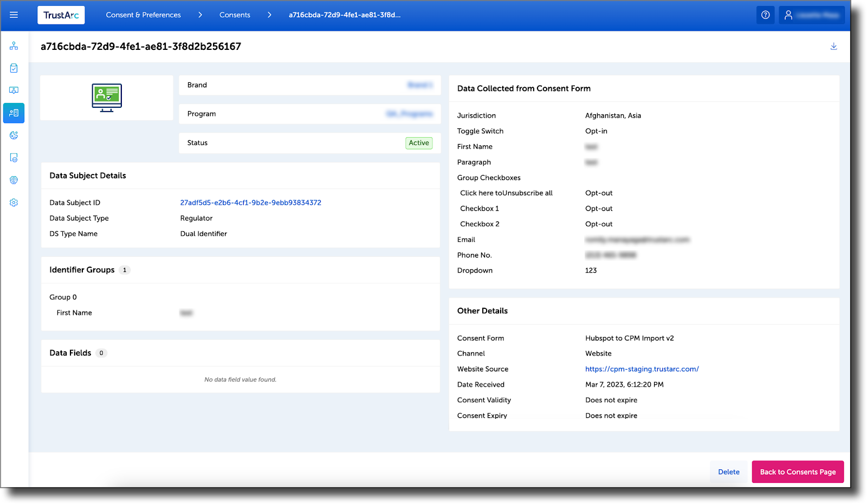Open the hamburger navigation menu

pyautogui.click(x=14, y=15)
